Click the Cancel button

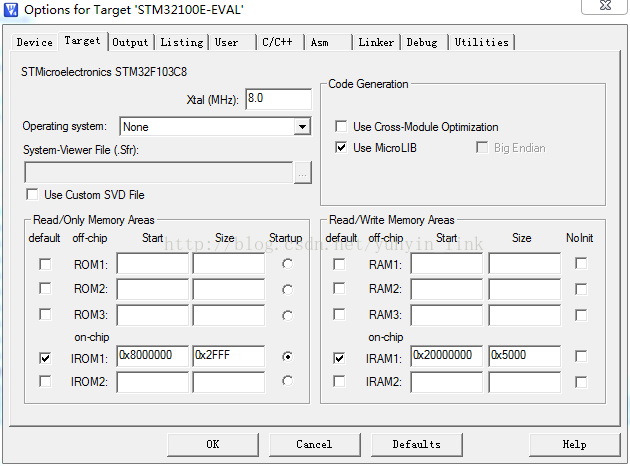[315, 444]
